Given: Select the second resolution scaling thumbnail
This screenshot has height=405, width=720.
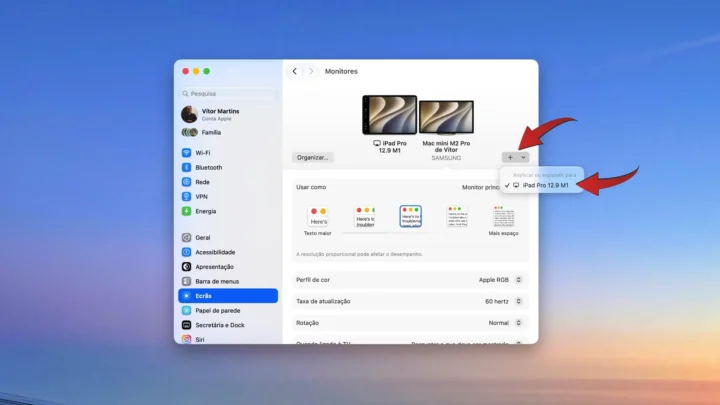Looking at the screenshot, I should (x=365, y=216).
